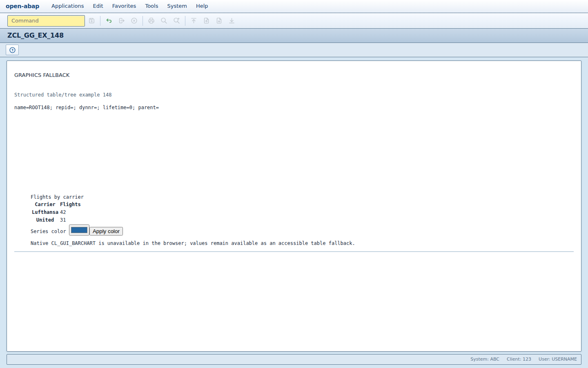This screenshot has height=368, width=588.
Task: Click the green back arrow icon
Action: 109,21
